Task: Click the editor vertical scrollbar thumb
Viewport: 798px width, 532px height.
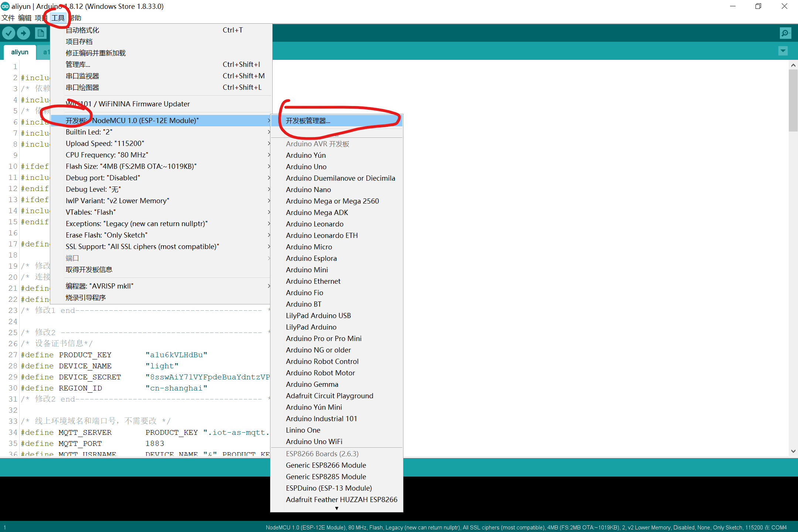Action: tap(793, 100)
